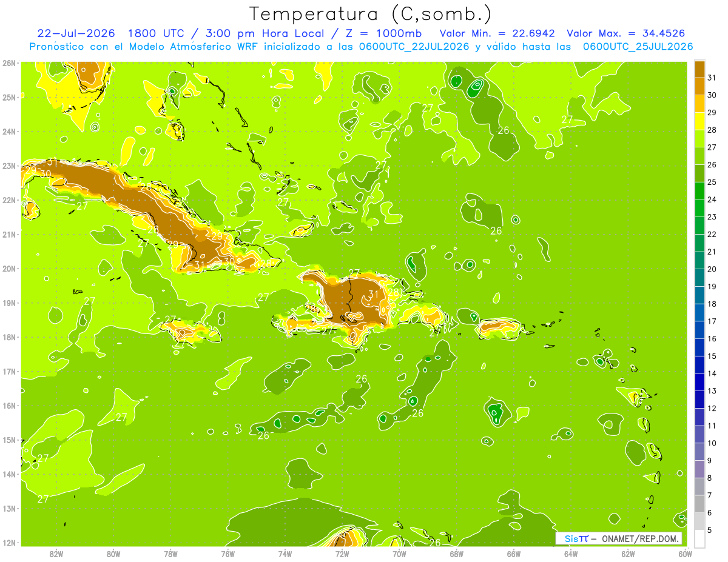Select the teal swatch between 19 and 20
The image size is (728, 562).
pos(699,278)
